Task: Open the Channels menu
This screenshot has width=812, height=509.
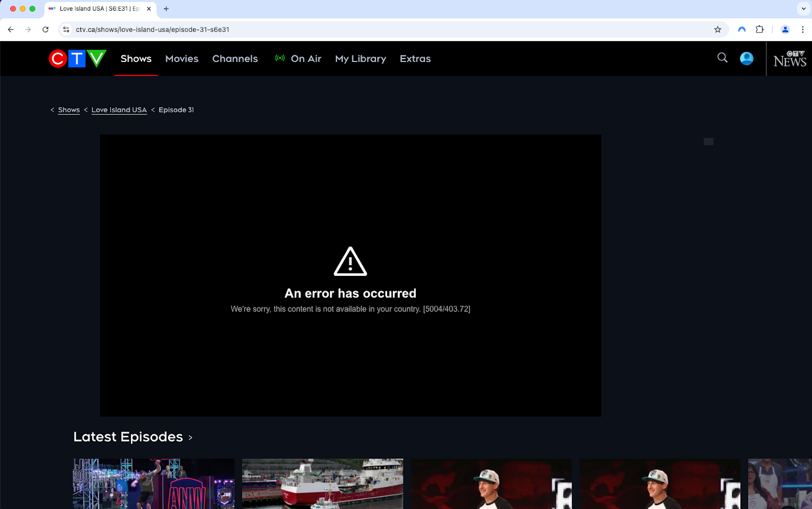Action: 235,58
